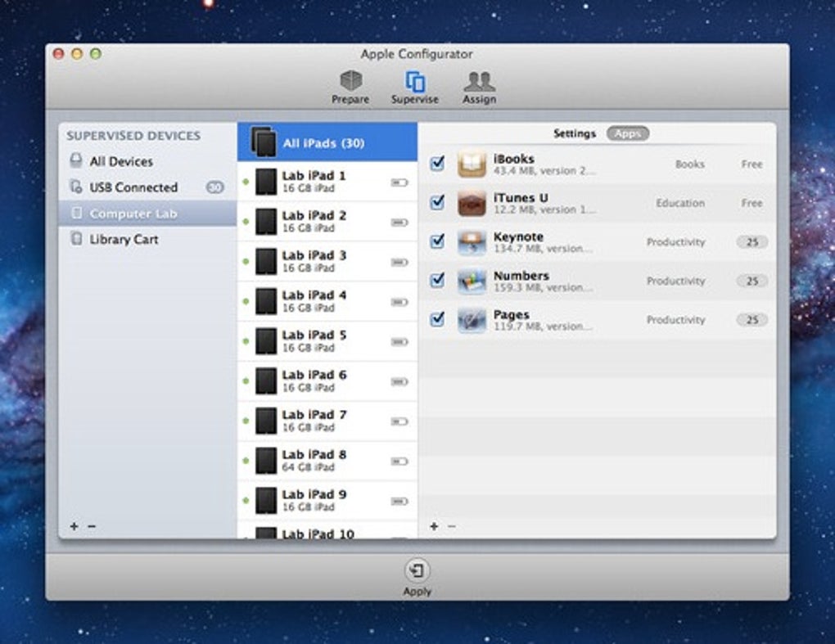Add an app using the plus button
This screenshot has width=835, height=644.
(434, 526)
